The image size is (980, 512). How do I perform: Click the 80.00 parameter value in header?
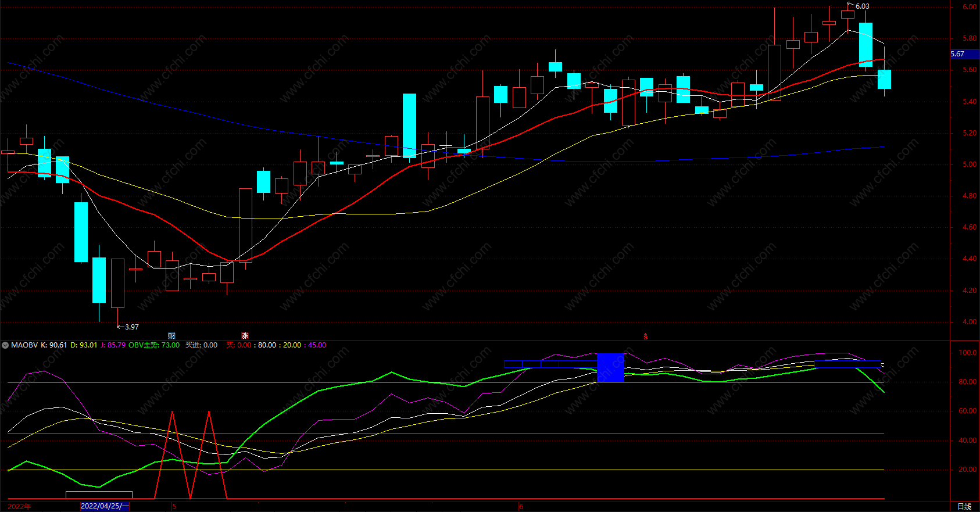pyautogui.click(x=267, y=345)
